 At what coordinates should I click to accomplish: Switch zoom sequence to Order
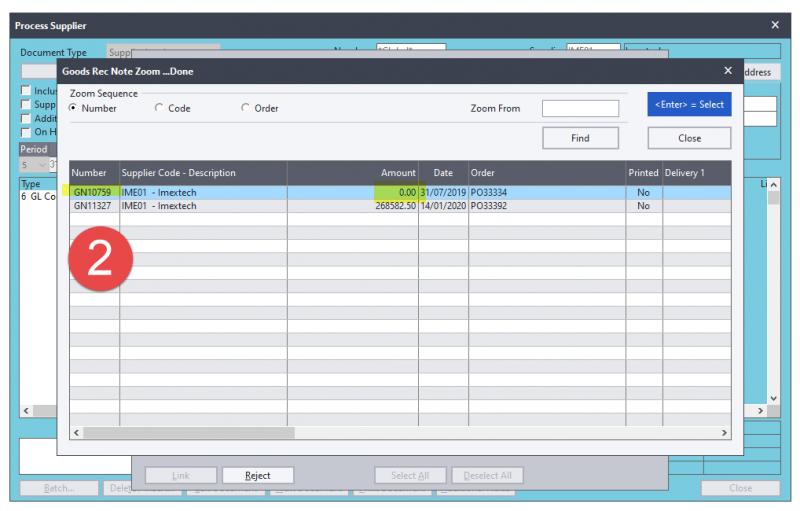(246, 108)
